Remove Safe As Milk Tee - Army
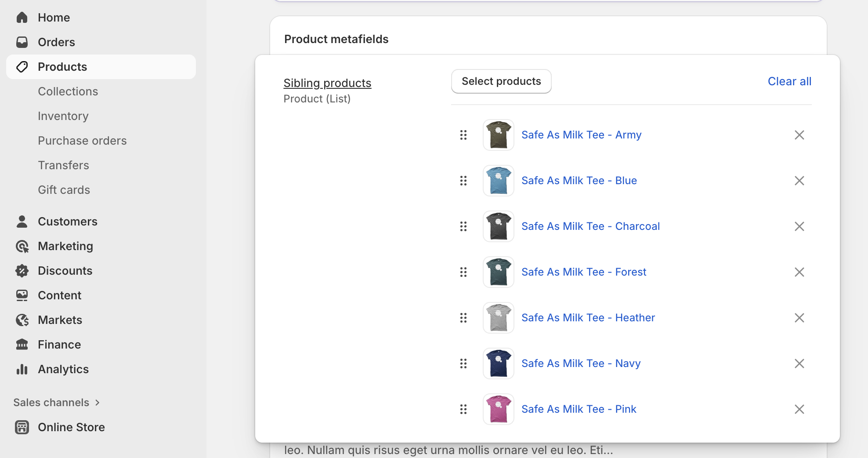Image resolution: width=868 pixels, height=458 pixels. [799, 135]
